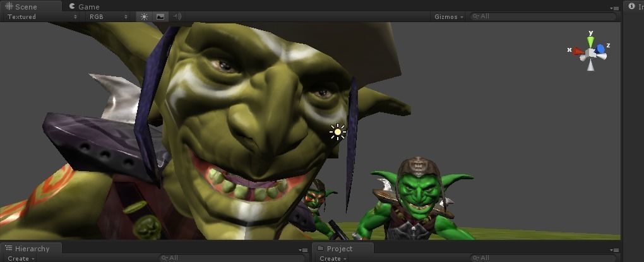The image size is (644, 262).
Task: Click the Scene view search field
Action: [543, 16]
